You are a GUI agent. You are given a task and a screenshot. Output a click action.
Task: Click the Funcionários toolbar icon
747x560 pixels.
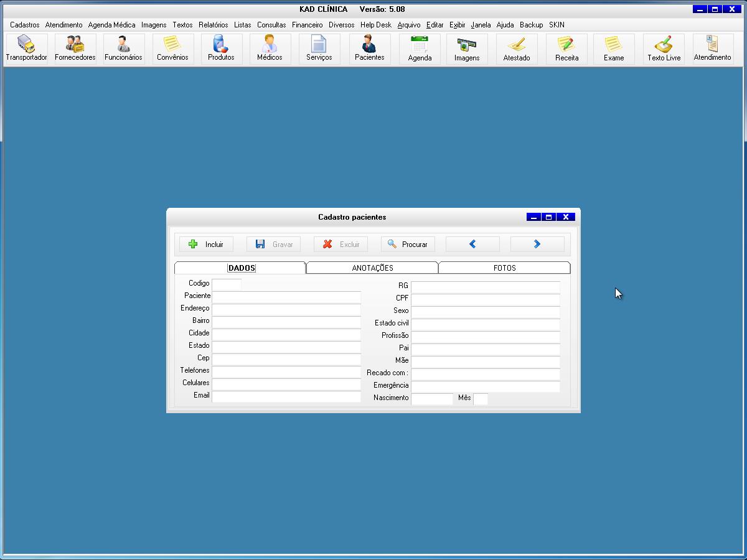(x=123, y=49)
